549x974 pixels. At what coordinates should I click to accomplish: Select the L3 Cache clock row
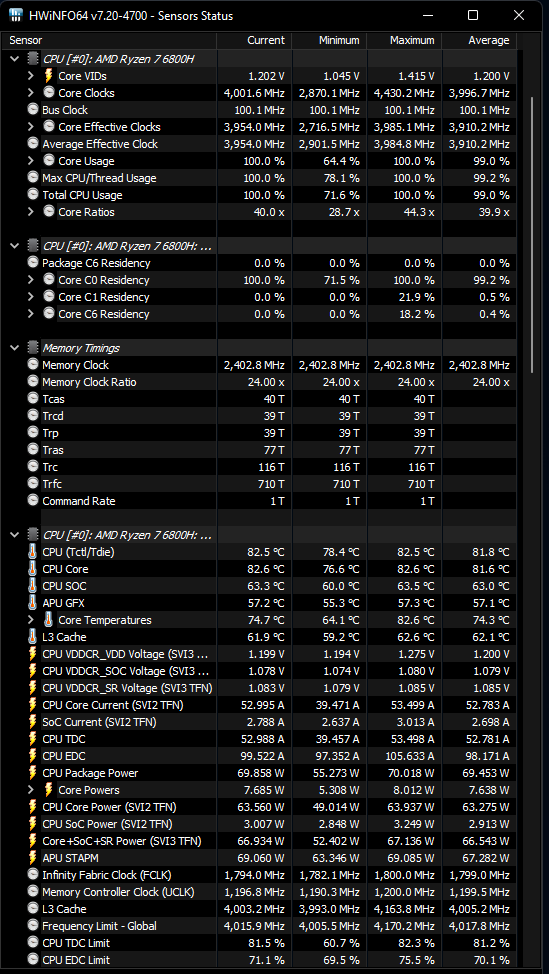tap(261, 909)
